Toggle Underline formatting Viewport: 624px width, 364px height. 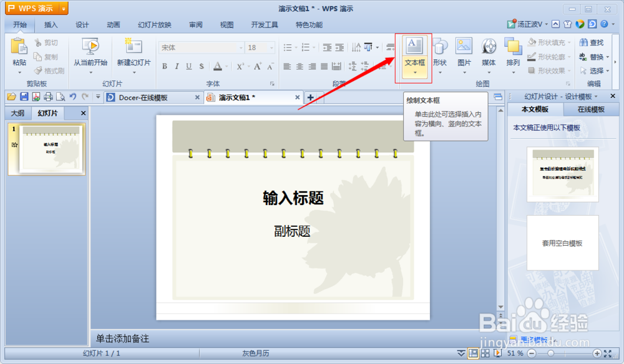(x=189, y=66)
